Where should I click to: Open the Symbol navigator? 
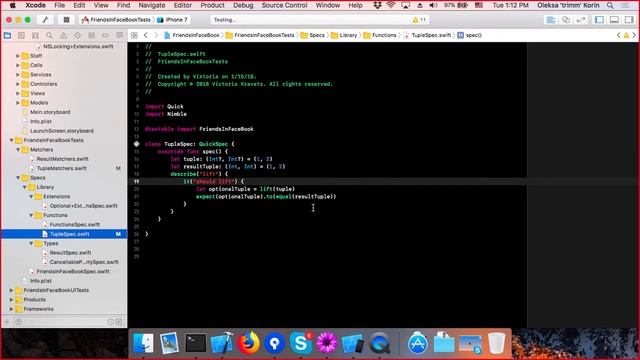pos(36,36)
